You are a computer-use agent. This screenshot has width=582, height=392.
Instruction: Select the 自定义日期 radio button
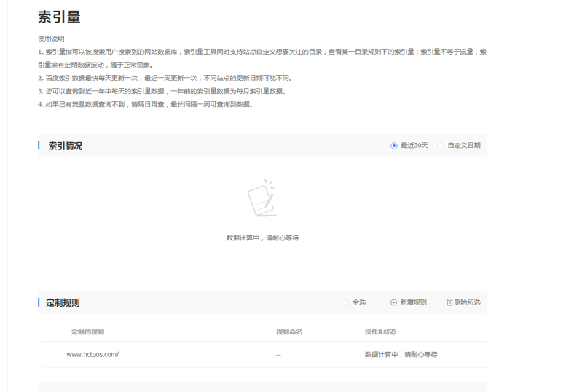point(441,146)
